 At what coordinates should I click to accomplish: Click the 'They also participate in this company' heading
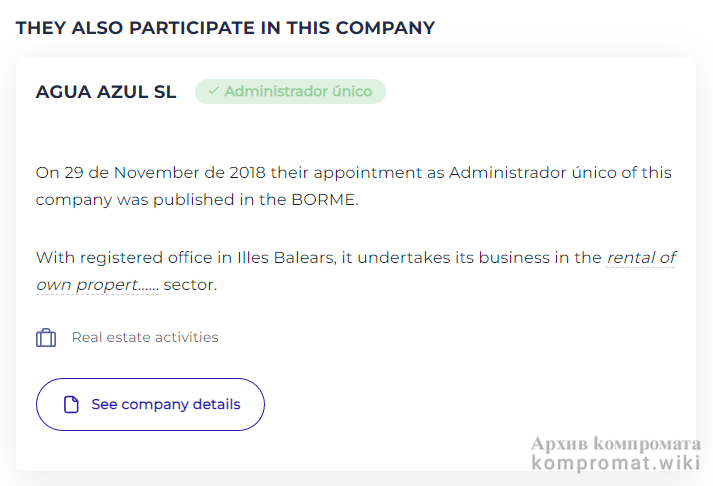point(225,27)
